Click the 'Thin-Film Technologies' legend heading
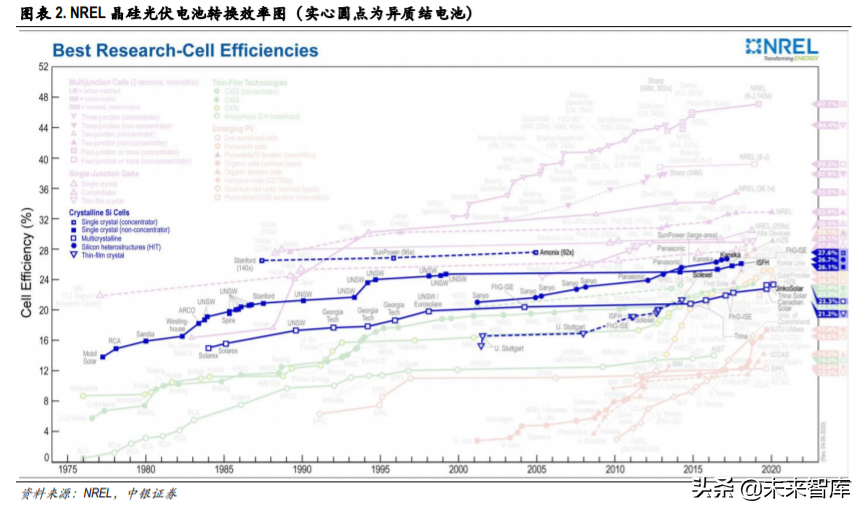The image size is (865, 514). pyautogui.click(x=250, y=83)
